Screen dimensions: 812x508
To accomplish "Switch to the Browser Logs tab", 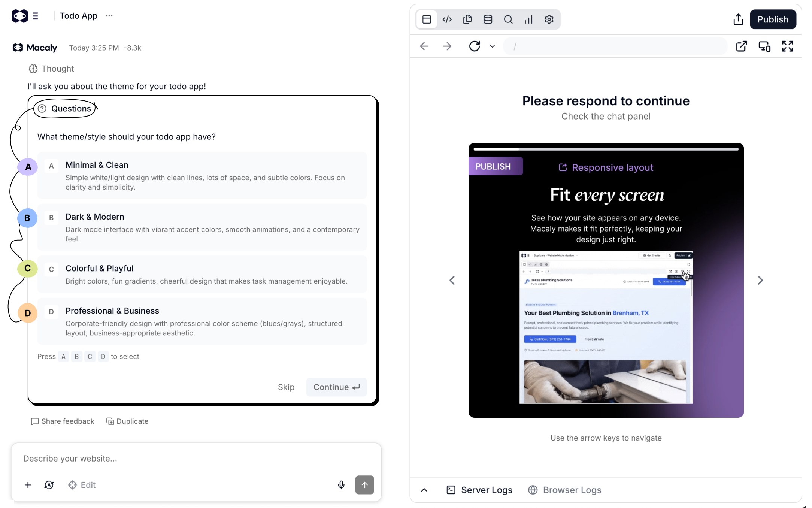I will (564, 490).
